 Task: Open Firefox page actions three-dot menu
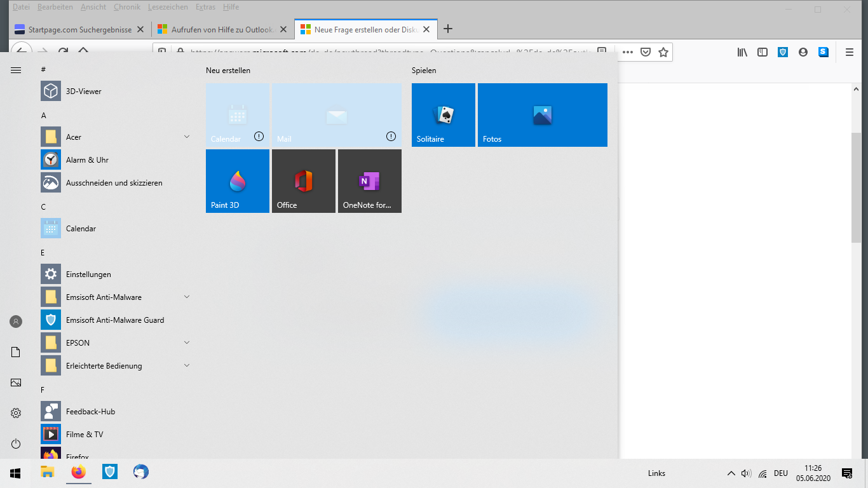628,52
